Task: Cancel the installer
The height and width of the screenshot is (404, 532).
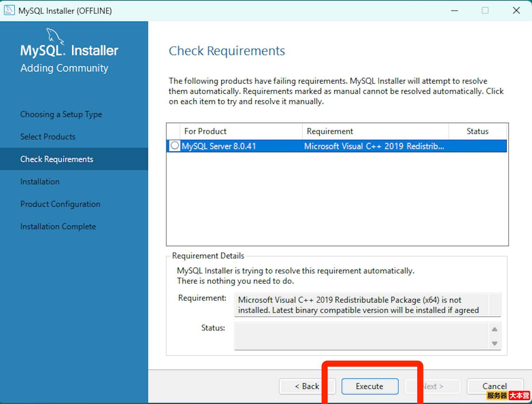Action: point(495,386)
